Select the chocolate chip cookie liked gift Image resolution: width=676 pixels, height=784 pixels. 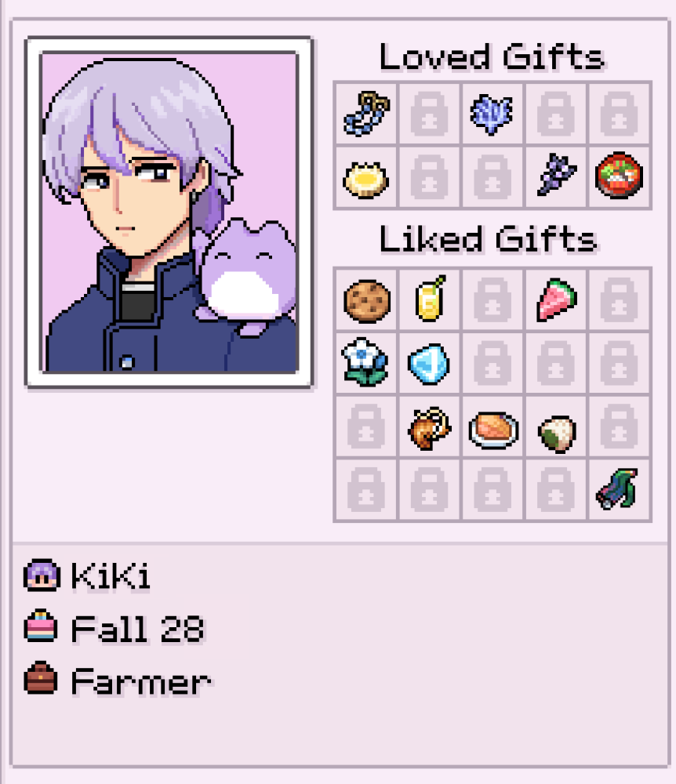point(367,301)
